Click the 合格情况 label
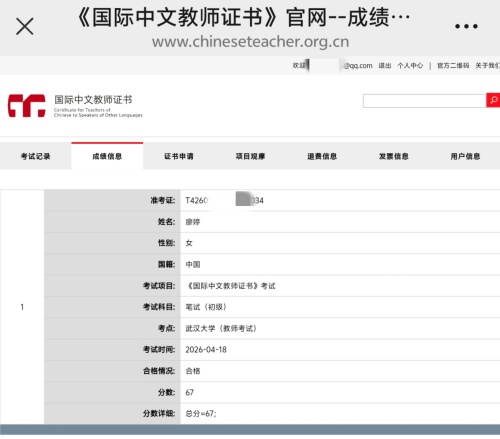 click(159, 371)
